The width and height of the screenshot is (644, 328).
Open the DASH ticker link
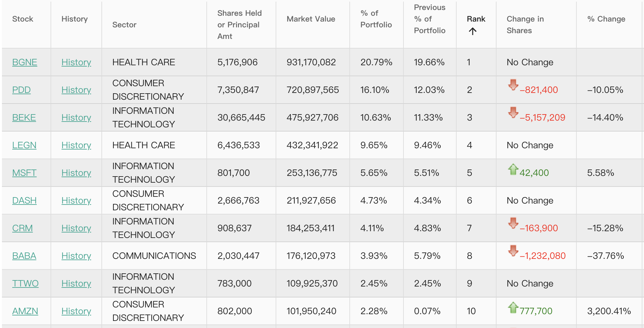pyautogui.click(x=24, y=200)
